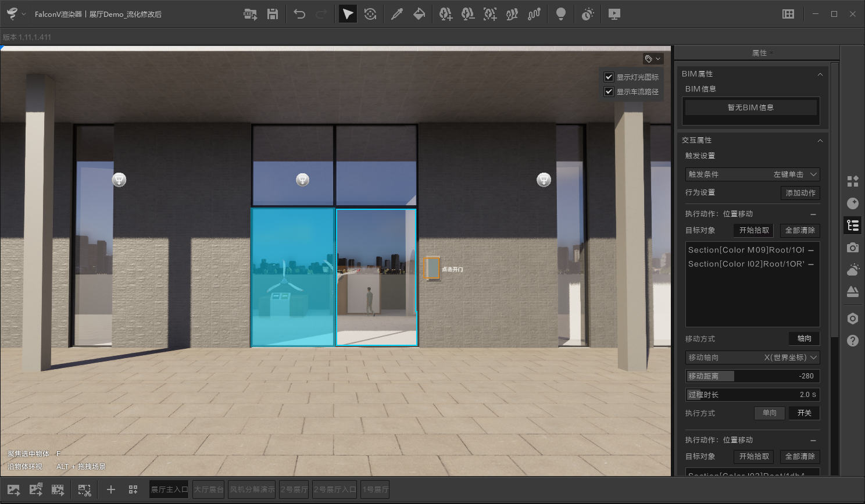Expand the 移动轴向 axis dropdown
The height and width of the screenshot is (504, 865).
coord(752,358)
